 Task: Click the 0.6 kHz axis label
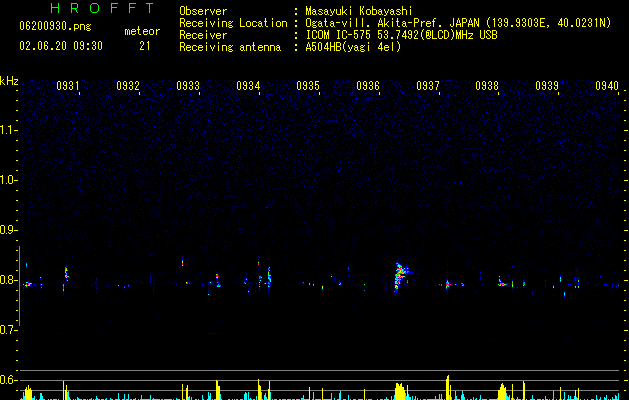(8, 380)
